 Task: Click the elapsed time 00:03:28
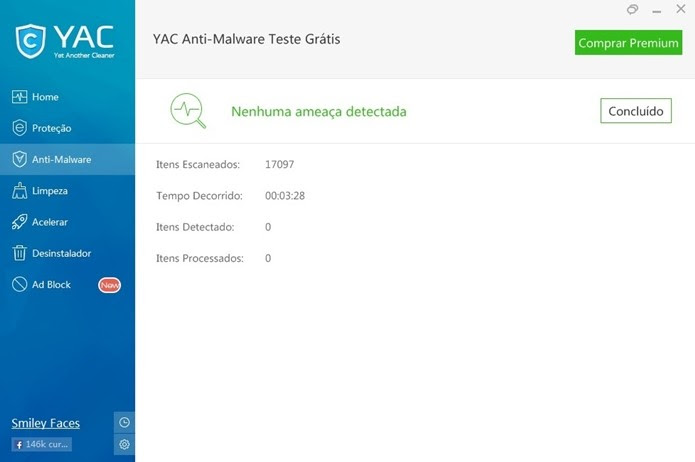[285, 196]
